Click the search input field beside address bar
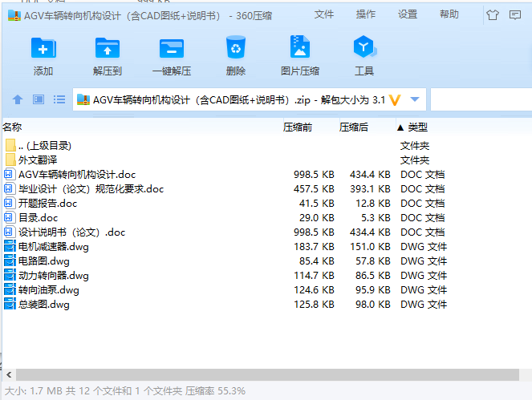Image resolution: width=532 pixels, height=400 pixels. 481,99
